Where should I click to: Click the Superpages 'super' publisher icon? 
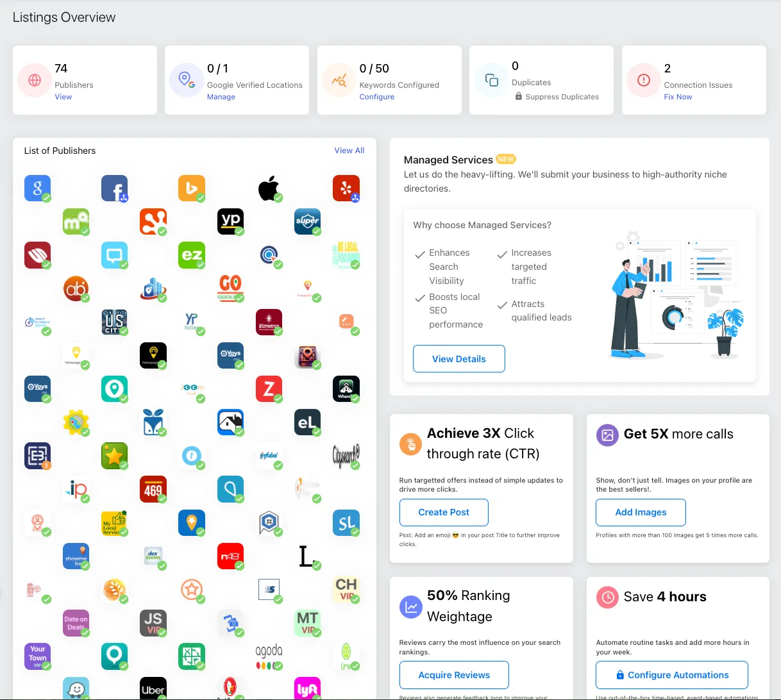[x=307, y=221]
